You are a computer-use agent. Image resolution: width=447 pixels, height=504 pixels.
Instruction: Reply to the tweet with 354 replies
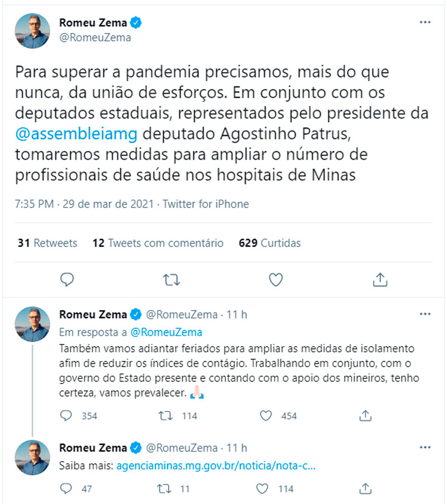tap(66, 416)
